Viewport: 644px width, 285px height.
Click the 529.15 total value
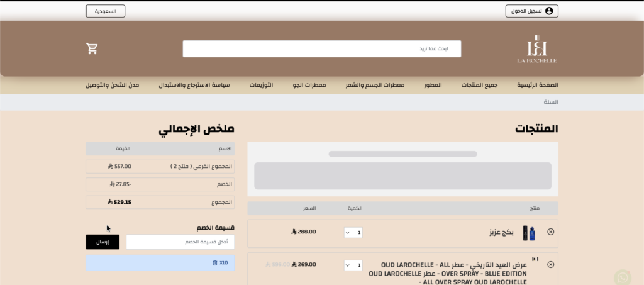coord(119,202)
